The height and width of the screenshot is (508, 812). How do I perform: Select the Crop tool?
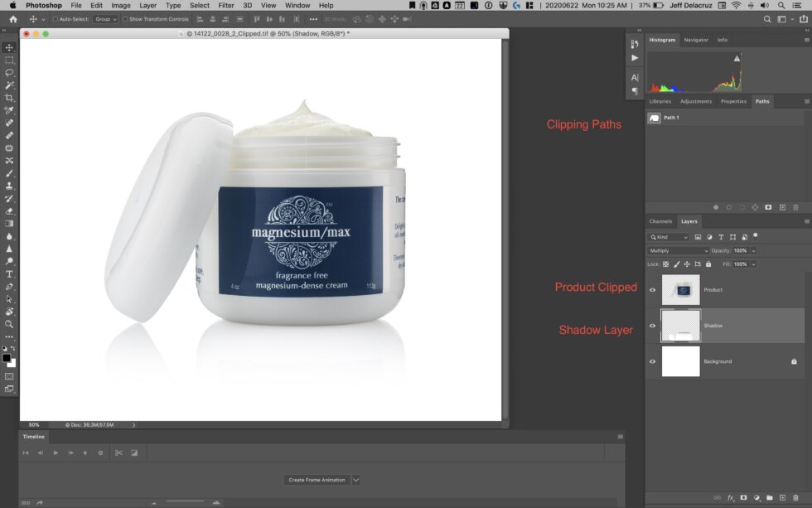pos(9,98)
